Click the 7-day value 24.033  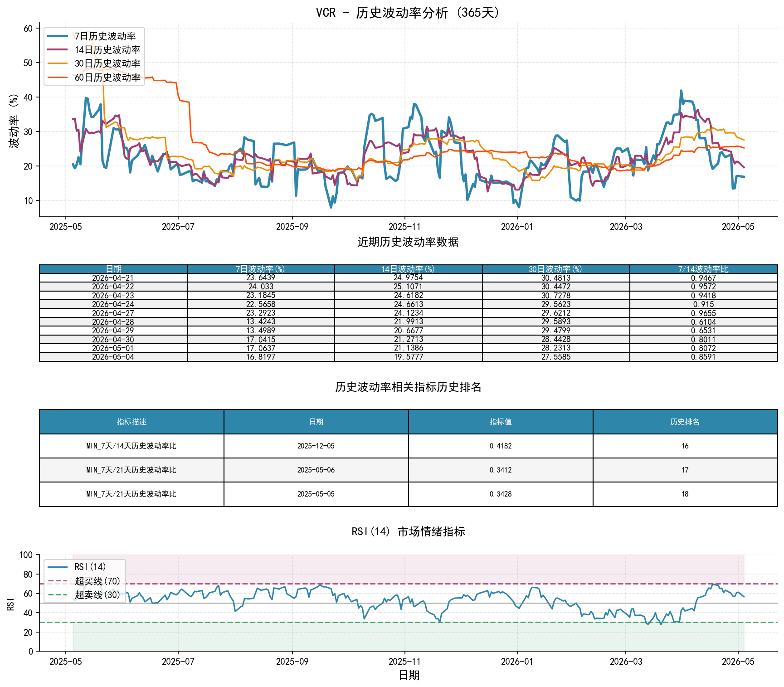point(261,287)
